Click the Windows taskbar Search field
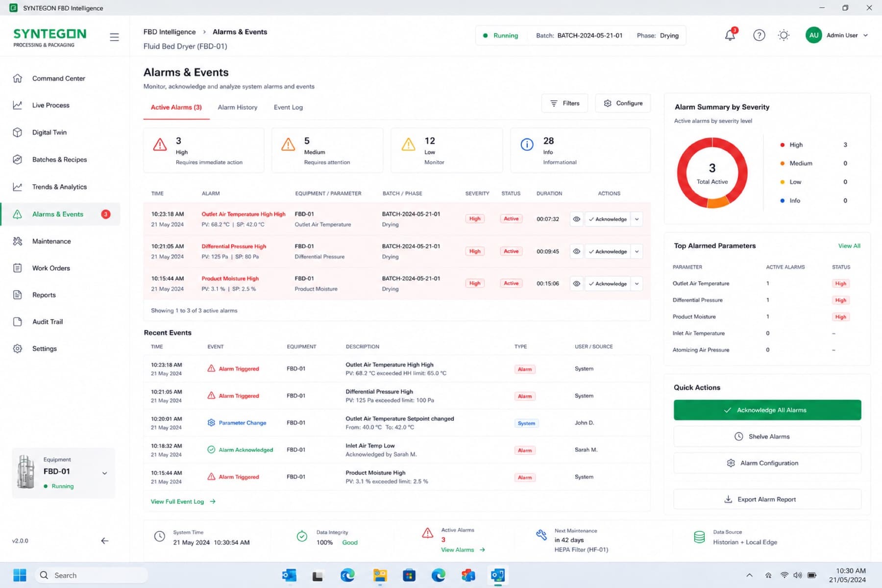Screen dimensions: 882x588 pos(92,575)
